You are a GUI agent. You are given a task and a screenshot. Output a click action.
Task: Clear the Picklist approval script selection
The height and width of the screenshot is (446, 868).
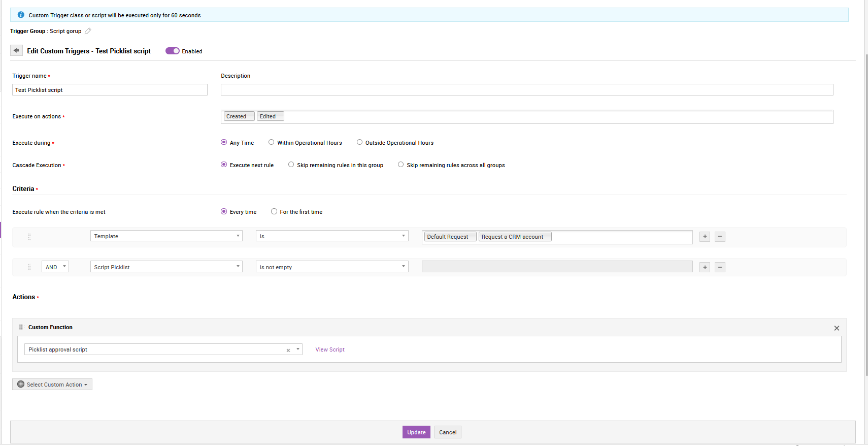click(288, 350)
